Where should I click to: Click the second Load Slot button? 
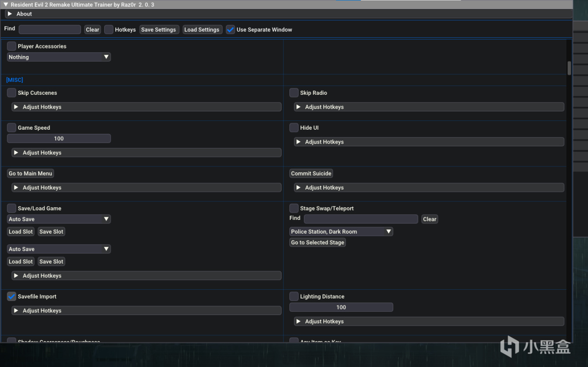tap(21, 262)
